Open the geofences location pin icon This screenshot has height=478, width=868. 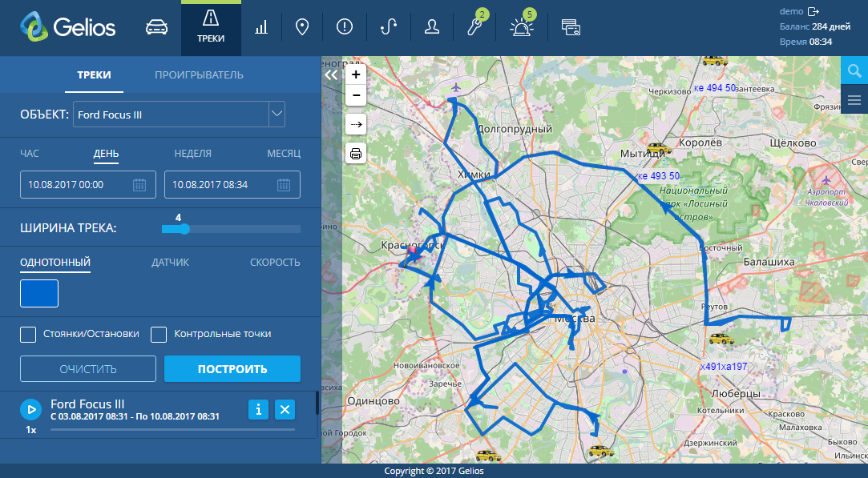pyautogui.click(x=302, y=27)
